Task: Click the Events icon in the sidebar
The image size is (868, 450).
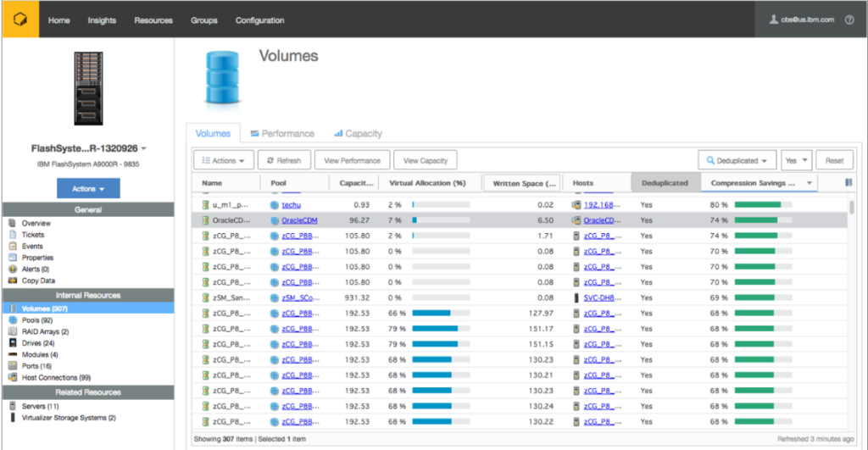Action: click(x=12, y=247)
